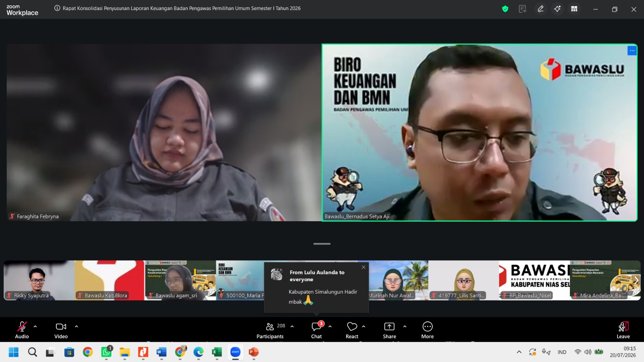Open the AI Companion sparkle icon
This screenshot has height=362, width=644.
(557, 9)
